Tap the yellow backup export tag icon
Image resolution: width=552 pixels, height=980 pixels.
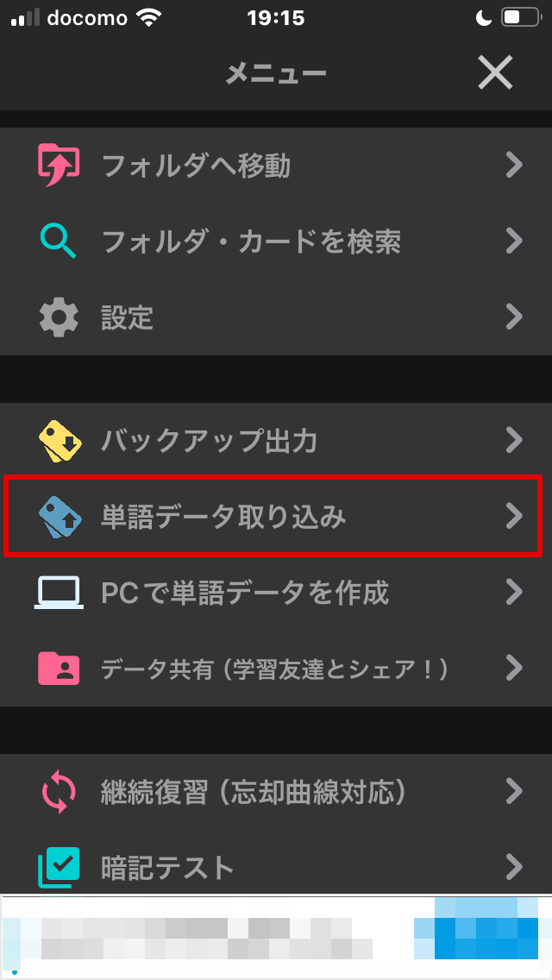point(59,441)
